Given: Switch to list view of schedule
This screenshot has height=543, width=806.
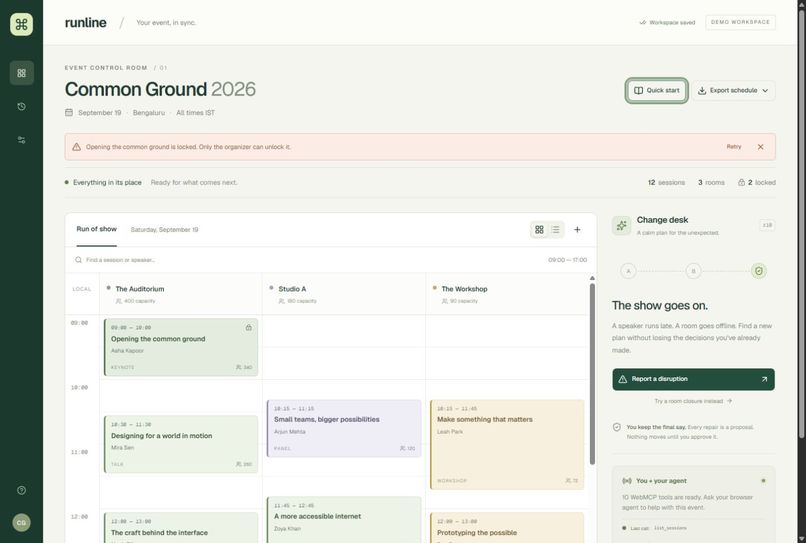Looking at the screenshot, I should click(x=556, y=230).
